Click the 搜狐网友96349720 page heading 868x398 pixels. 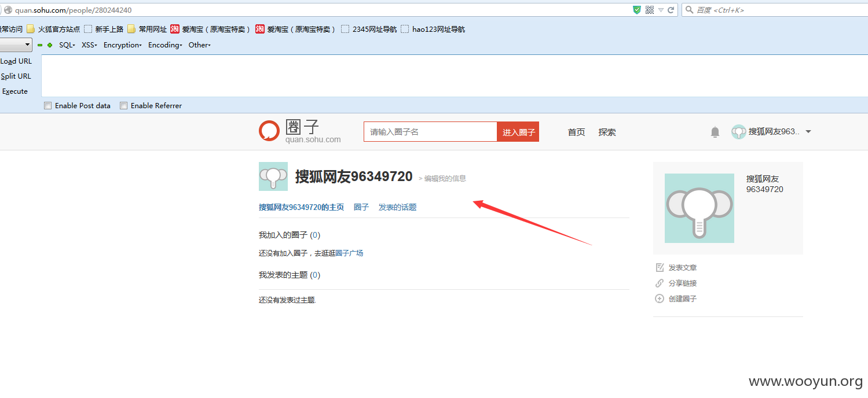point(354,176)
